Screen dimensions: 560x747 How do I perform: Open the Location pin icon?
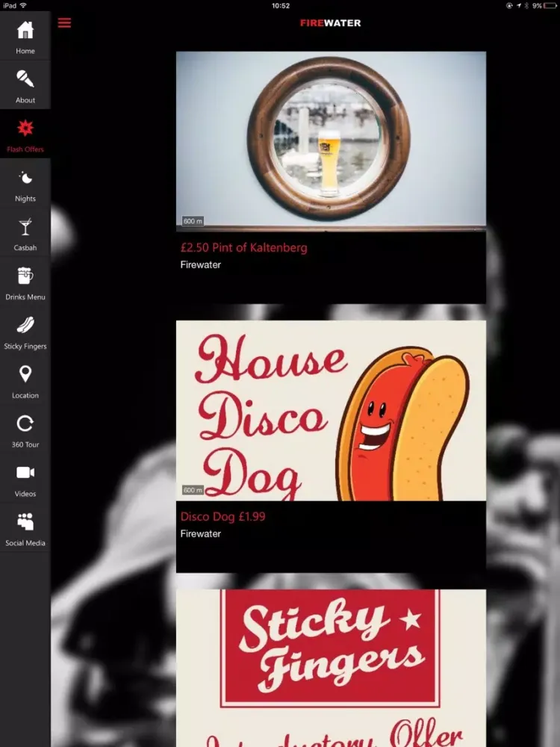tap(25, 374)
